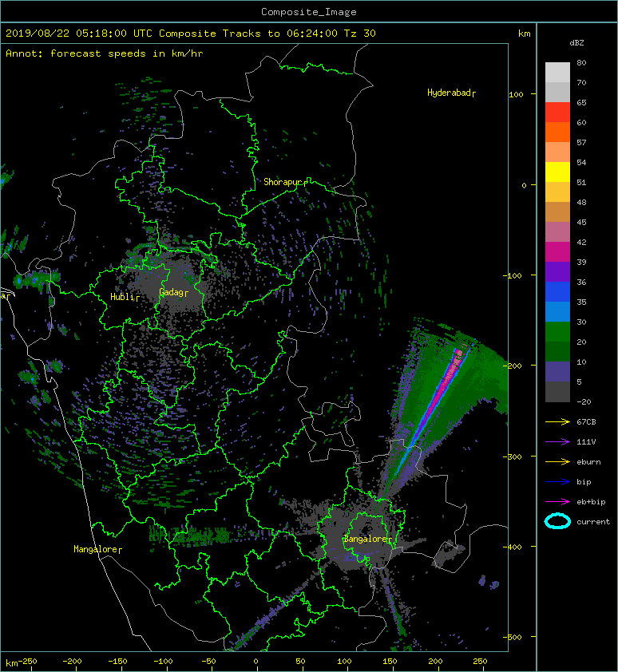Click the 'Composite_Image' title text
This screenshot has height=672, width=618.
pyautogui.click(x=309, y=12)
